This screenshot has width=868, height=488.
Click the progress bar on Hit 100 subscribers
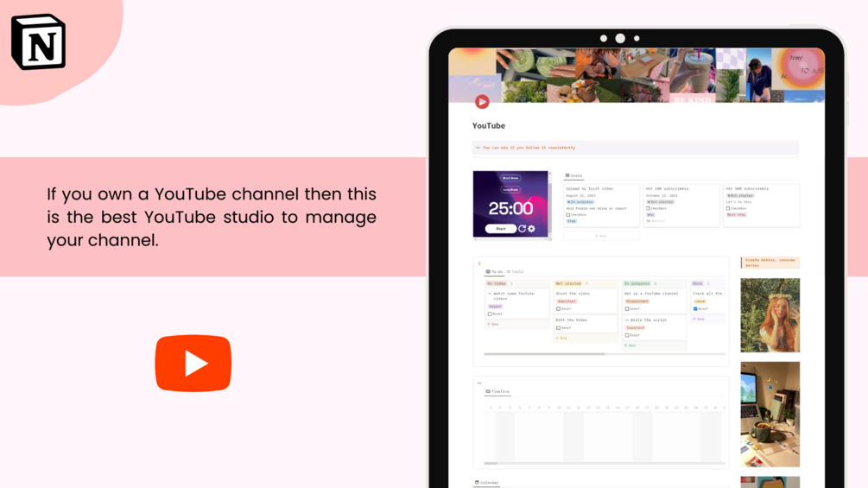657,221
